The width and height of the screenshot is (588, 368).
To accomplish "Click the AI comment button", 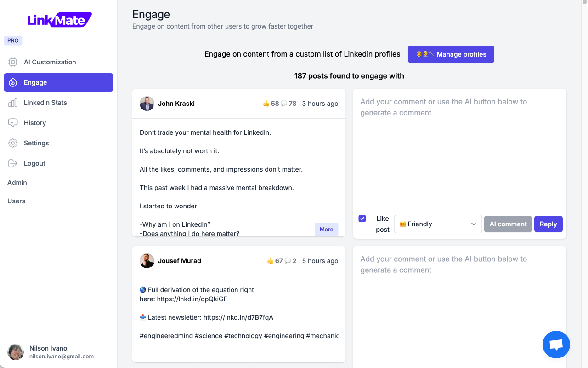I will (x=508, y=224).
